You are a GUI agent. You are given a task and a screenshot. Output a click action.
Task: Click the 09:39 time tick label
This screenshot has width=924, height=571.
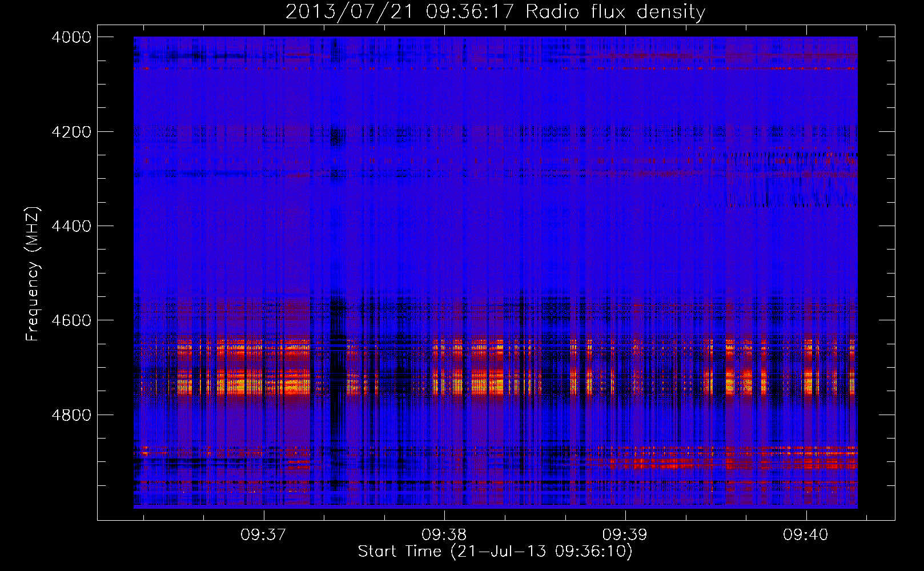tap(625, 535)
